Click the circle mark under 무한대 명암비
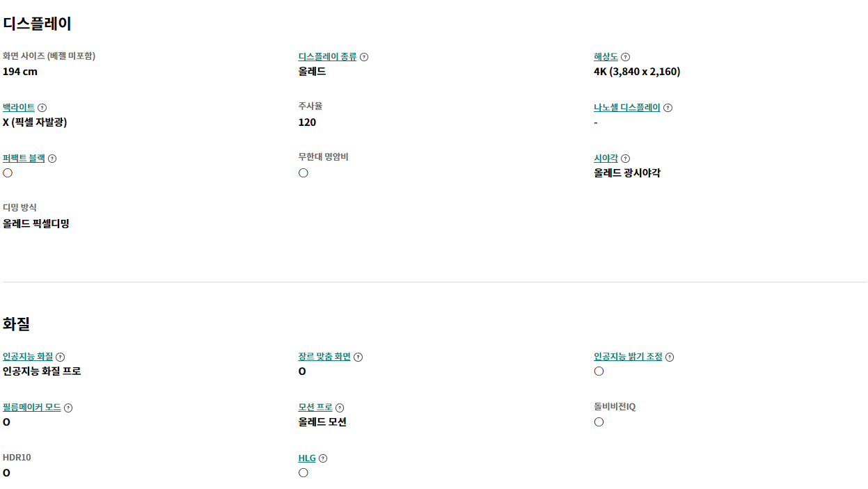 coord(303,173)
